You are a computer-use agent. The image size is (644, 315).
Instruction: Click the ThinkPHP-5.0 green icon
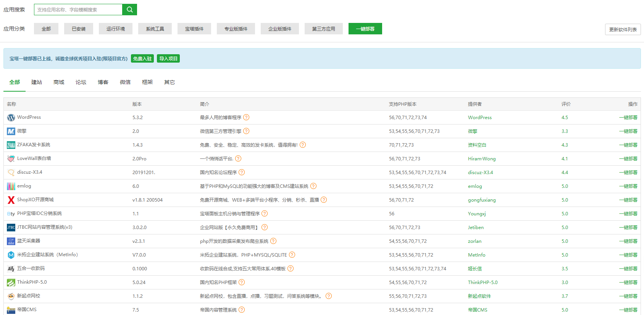[x=11, y=283]
